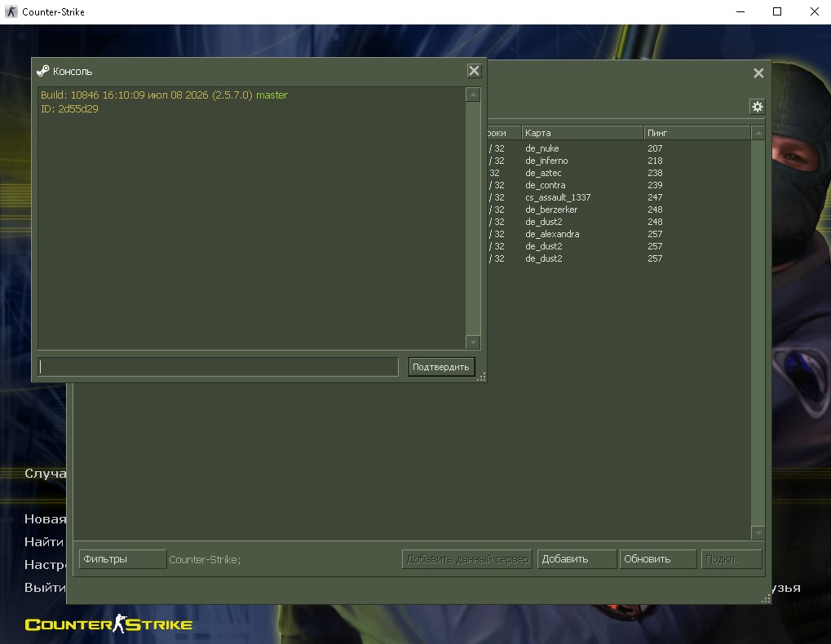Select the de_berzerker server row
The width and height of the screenshot is (831, 644).
(x=618, y=210)
